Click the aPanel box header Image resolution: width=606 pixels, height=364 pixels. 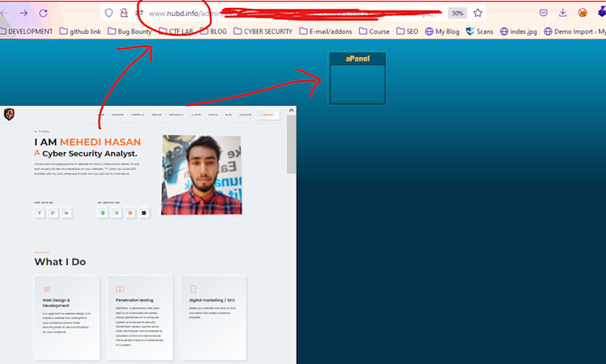[357, 59]
